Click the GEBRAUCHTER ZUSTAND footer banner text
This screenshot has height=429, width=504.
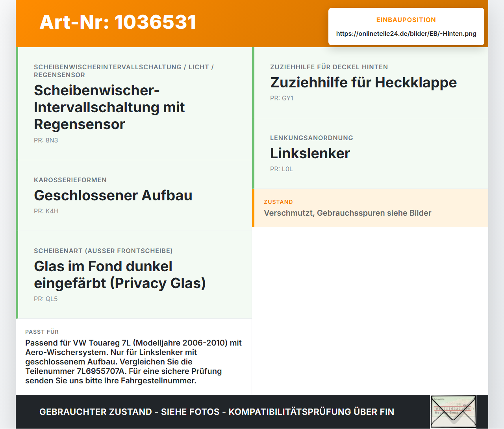click(217, 412)
